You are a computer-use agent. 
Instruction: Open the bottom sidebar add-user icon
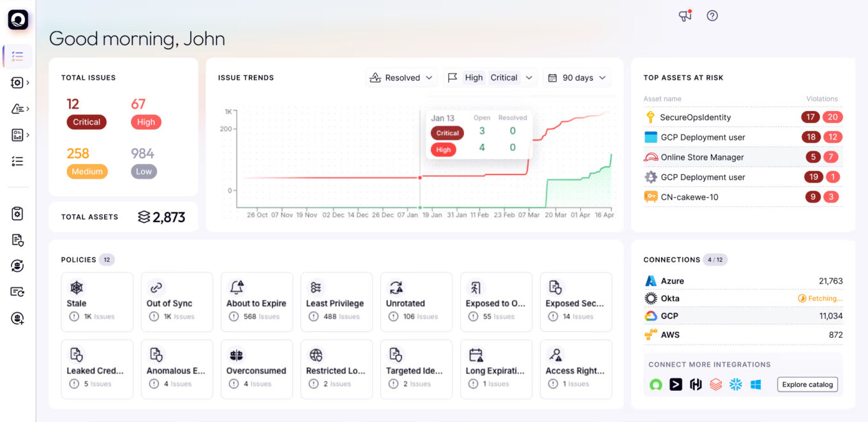point(18,318)
